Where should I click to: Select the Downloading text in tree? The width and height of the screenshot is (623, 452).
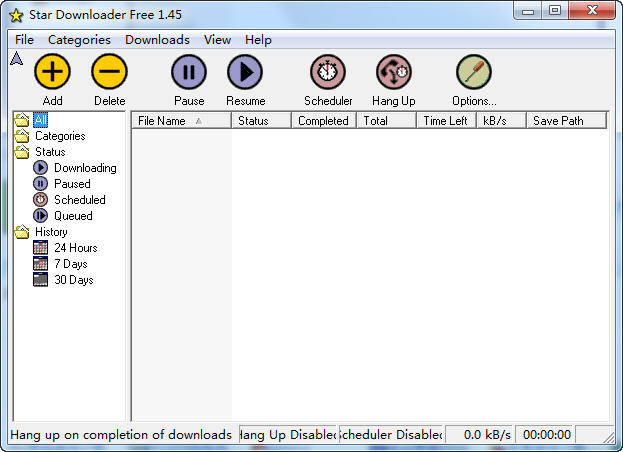[x=85, y=168]
